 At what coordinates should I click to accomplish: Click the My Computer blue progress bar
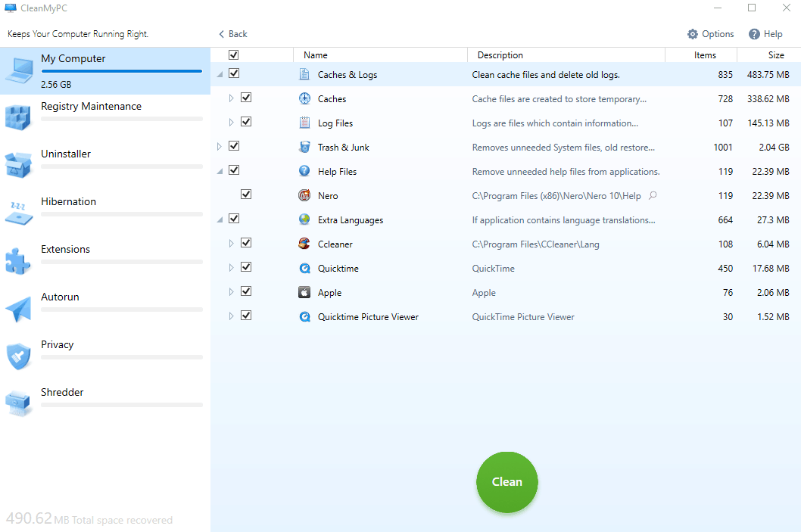[121, 71]
